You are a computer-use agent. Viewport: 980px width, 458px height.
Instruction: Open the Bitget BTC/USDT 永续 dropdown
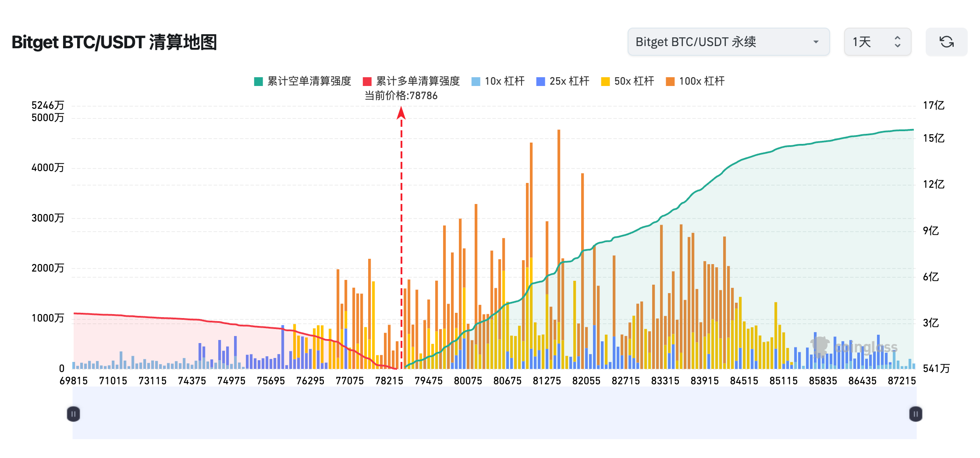(x=728, y=42)
